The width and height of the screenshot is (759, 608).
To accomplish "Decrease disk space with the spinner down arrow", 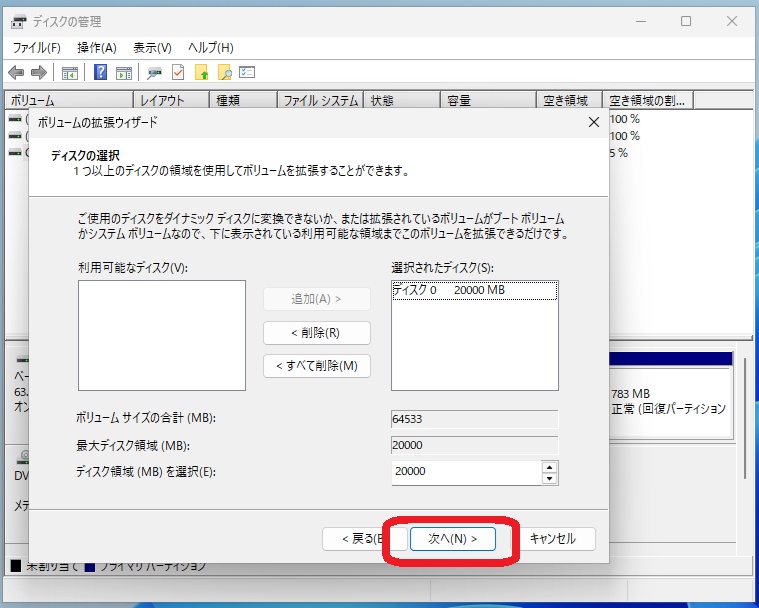I will pos(549,479).
